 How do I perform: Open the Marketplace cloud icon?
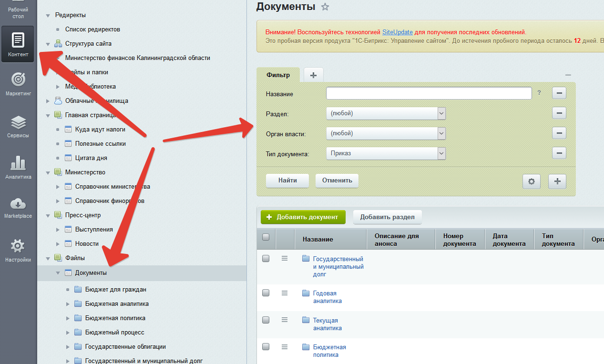(x=18, y=207)
